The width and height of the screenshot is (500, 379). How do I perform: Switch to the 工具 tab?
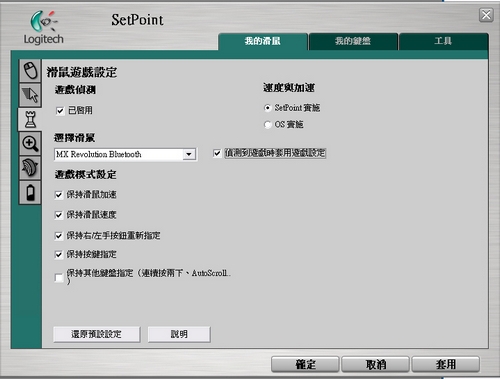coord(443,41)
